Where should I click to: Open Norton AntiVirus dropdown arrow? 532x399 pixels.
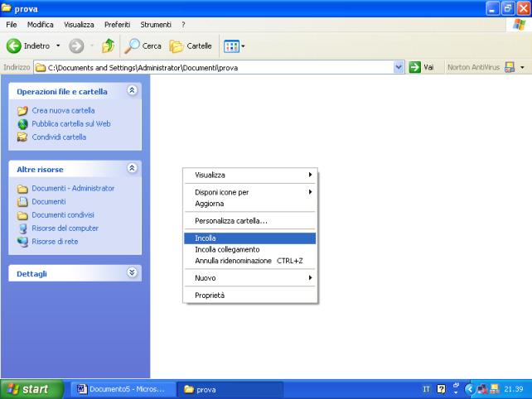tap(523, 67)
